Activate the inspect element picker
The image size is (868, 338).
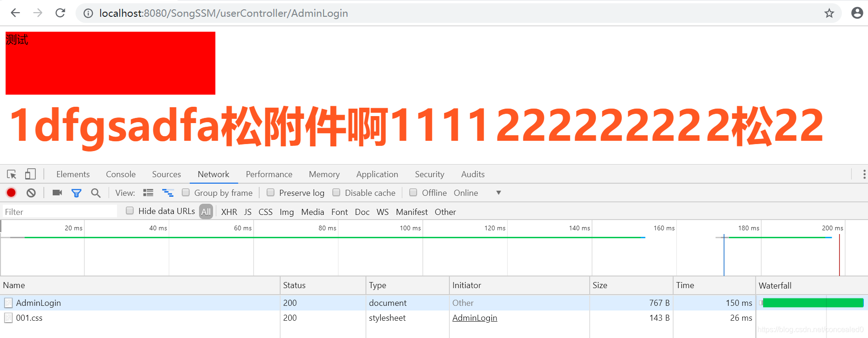pyautogui.click(x=12, y=174)
